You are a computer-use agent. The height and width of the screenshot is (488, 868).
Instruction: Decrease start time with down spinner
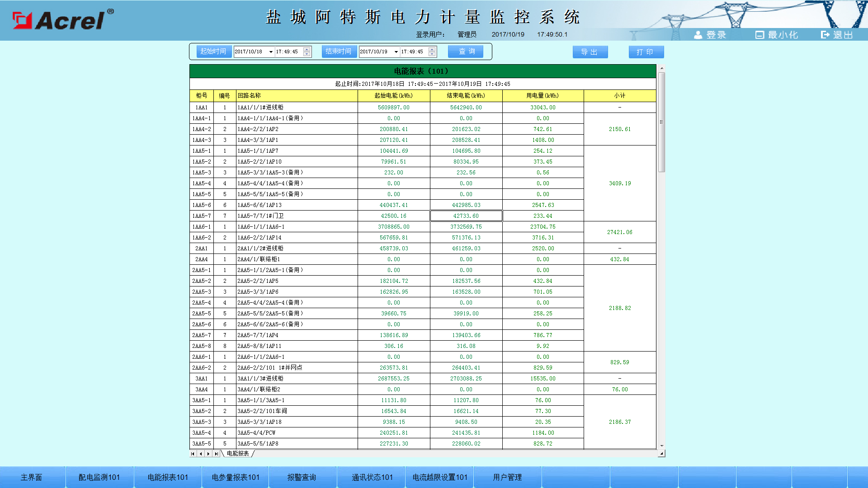[307, 54]
